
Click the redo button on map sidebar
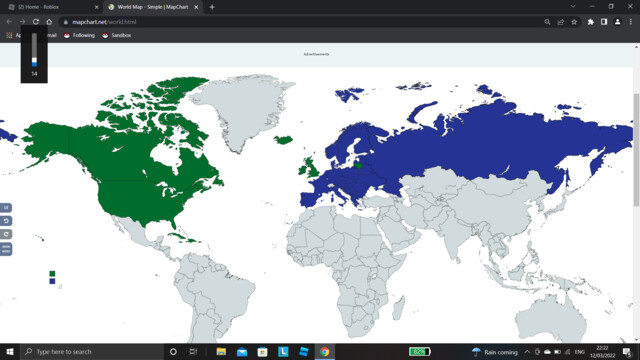[x=6, y=234]
